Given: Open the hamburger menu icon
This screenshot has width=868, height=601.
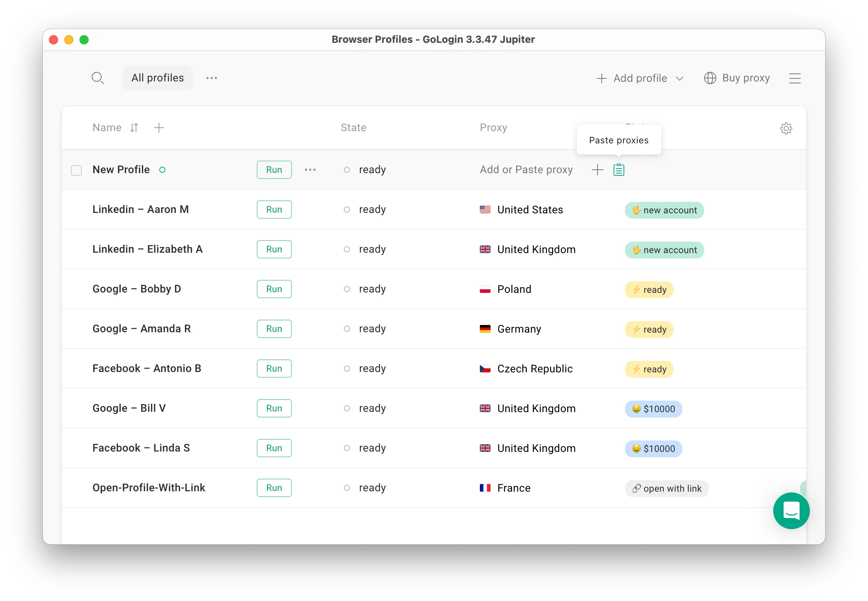Looking at the screenshot, I should pos(795,78).
